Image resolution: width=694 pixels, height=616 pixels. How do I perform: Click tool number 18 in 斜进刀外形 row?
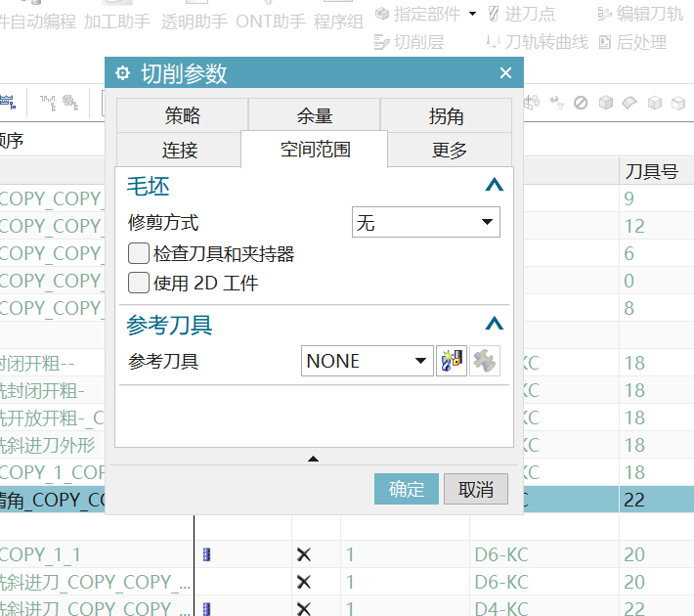[x=657, y=445]
